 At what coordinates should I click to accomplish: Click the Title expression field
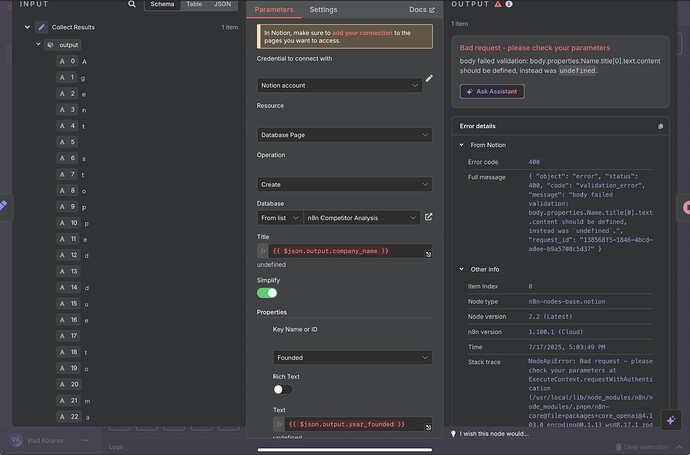coord(345,251)
